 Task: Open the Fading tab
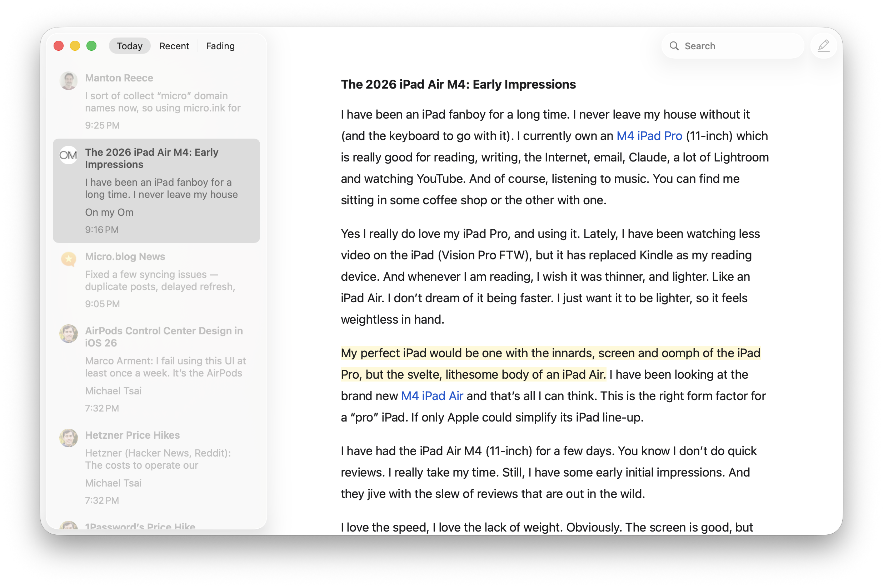(220, 46)
